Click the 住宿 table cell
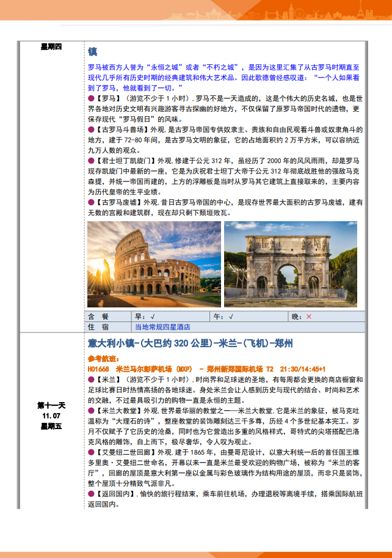The height and width of the screenshot is (558, 392). point(109,327)
